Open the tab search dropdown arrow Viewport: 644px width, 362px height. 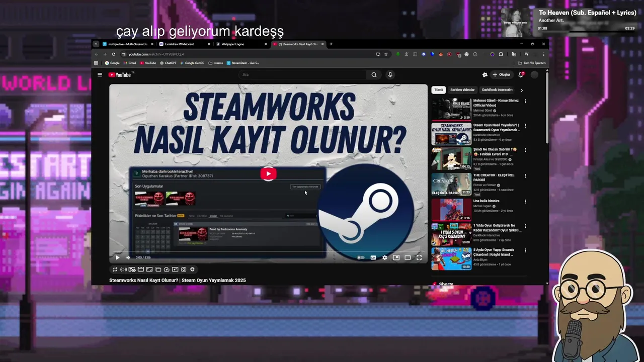click(96, 44)
